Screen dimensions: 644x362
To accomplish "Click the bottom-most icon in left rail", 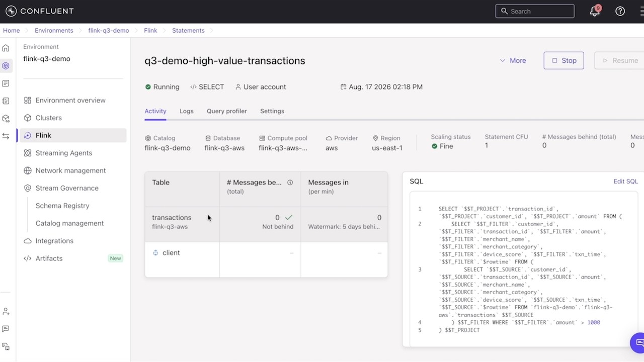I will [x=6, y=346].
